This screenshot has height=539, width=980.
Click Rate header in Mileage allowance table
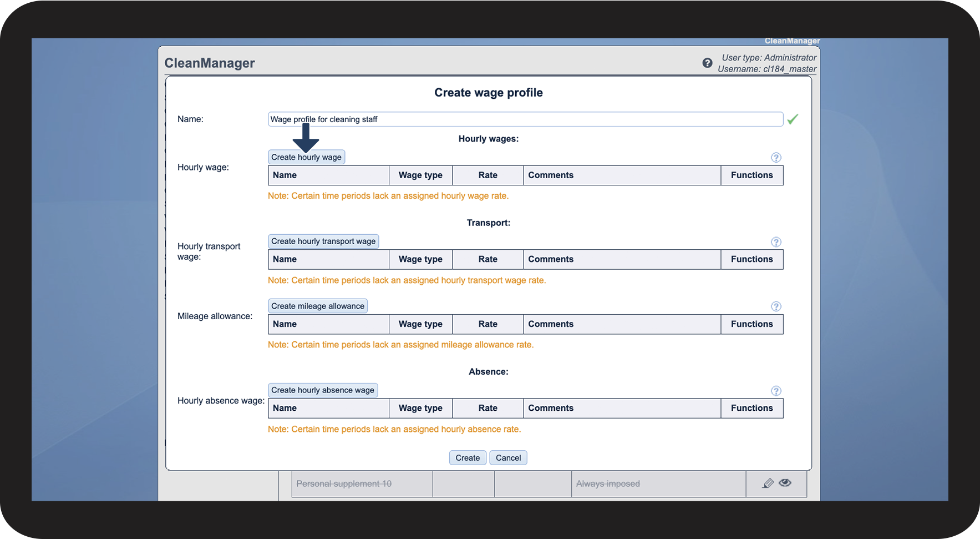click(488, 324)
